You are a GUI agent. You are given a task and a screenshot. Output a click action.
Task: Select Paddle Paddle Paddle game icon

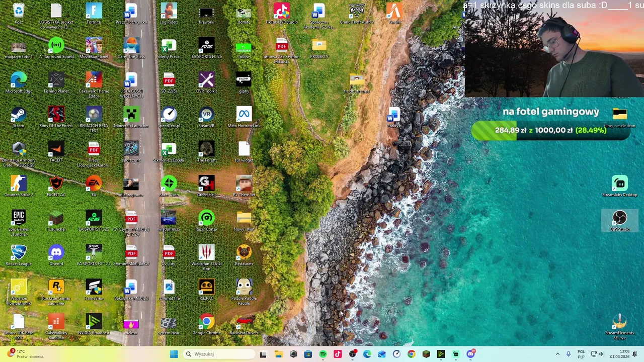[x=244, y=293]
